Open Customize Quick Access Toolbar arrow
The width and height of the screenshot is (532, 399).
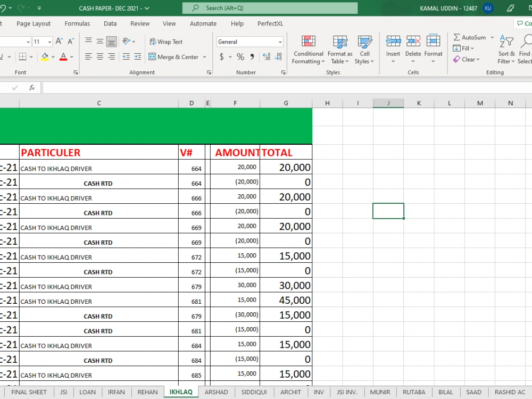tap(39, 8)
